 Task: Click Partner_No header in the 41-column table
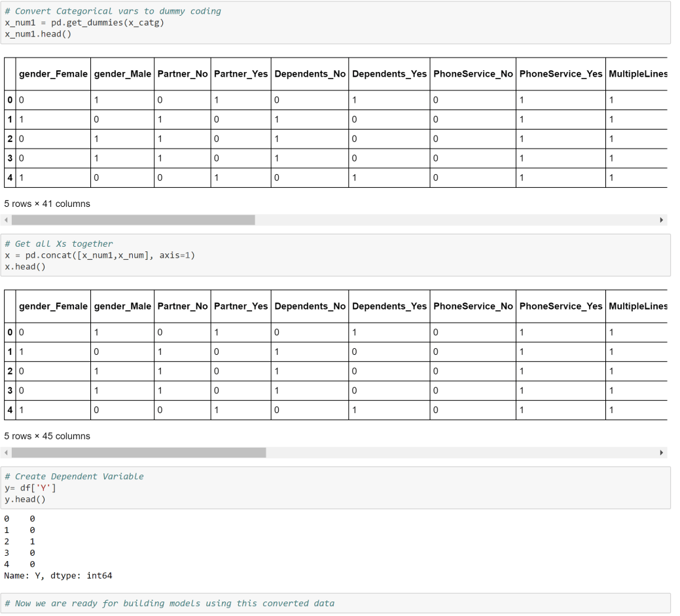point(183,74)
